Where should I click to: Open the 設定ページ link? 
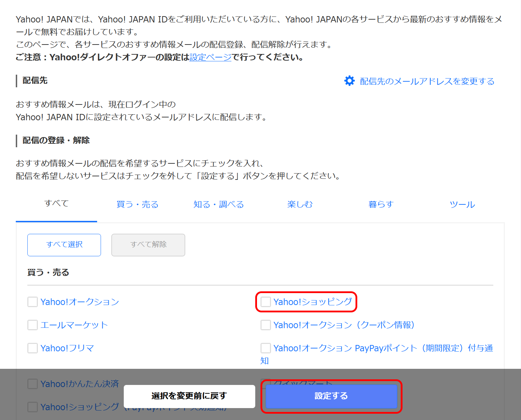[209, 57]
